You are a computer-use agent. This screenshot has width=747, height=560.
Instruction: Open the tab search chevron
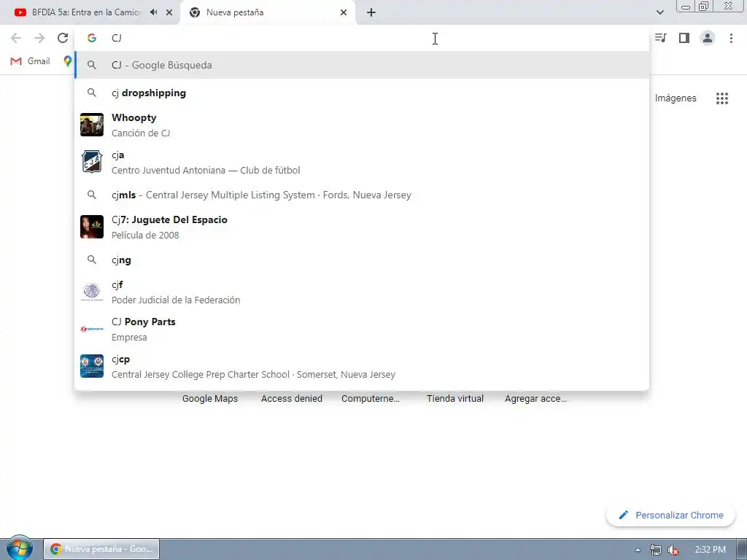coord(659,12)
